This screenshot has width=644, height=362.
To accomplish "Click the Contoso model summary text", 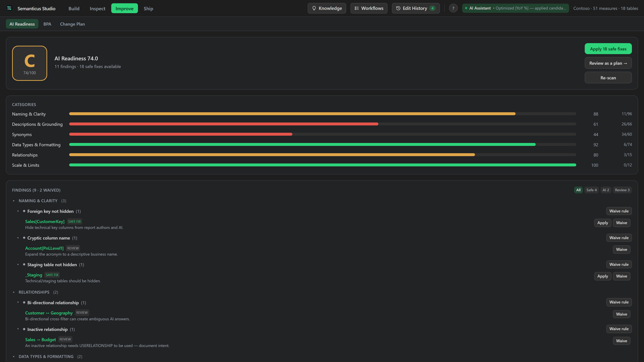I will [x=606, y=8].
